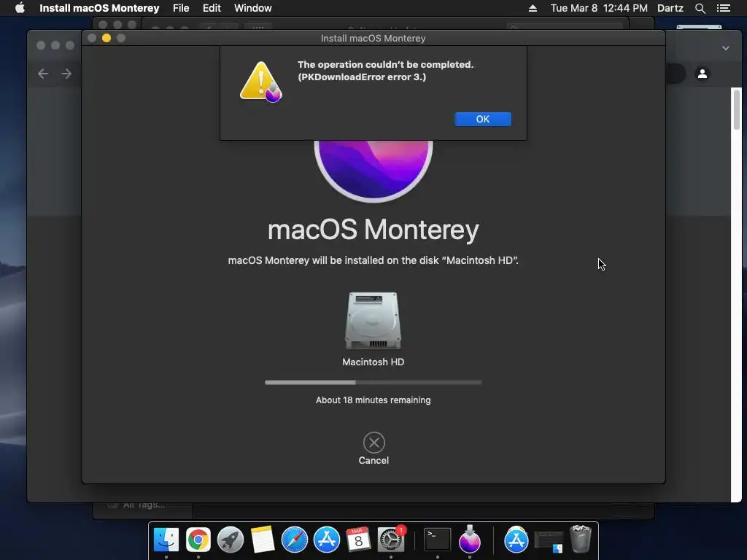Open Notes from the Dock

click(x=263, y=540)
